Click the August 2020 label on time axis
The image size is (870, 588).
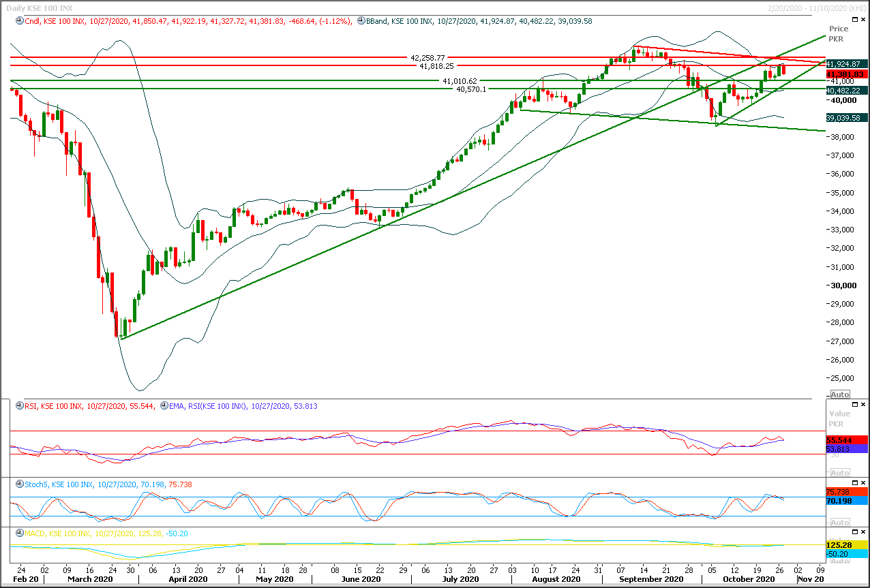point(556,578)
